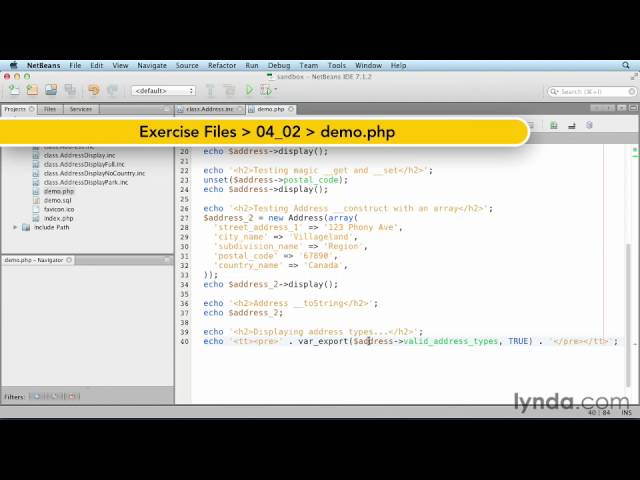640x480 pixels.
Task: Switch to the class.Address.inc editor tab
Action: click(x=209, y=109)
